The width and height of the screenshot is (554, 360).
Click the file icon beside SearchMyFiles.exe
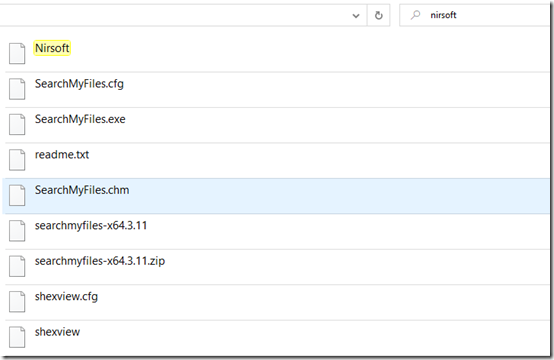tap(17, 124)
